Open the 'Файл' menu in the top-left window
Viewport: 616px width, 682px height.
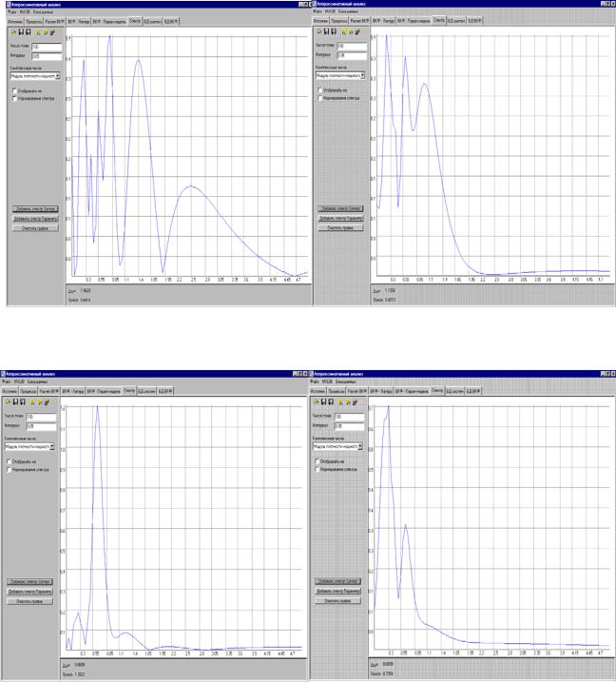pyautogui.click(x=12, y=11)
